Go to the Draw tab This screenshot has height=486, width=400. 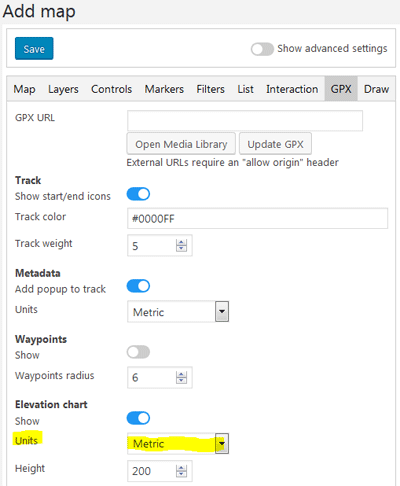tap(376, 89)
